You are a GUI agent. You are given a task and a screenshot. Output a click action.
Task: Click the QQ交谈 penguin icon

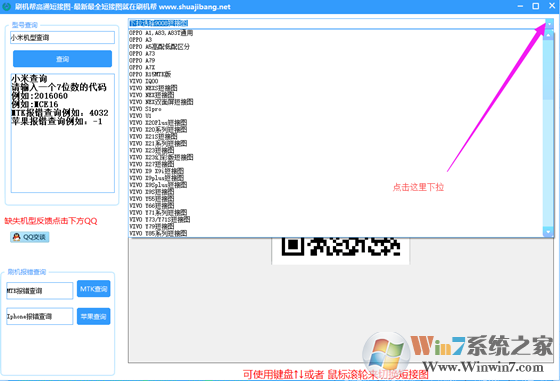tap(16, 237)
